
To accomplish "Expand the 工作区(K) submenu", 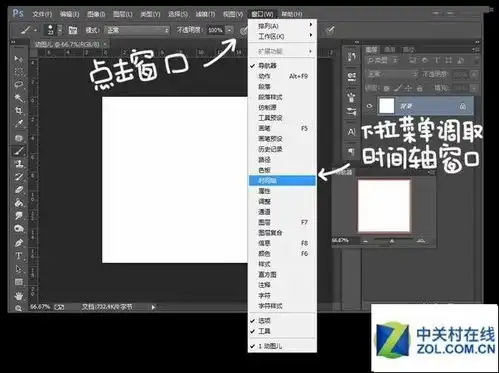I will click(x=282, y=36).
